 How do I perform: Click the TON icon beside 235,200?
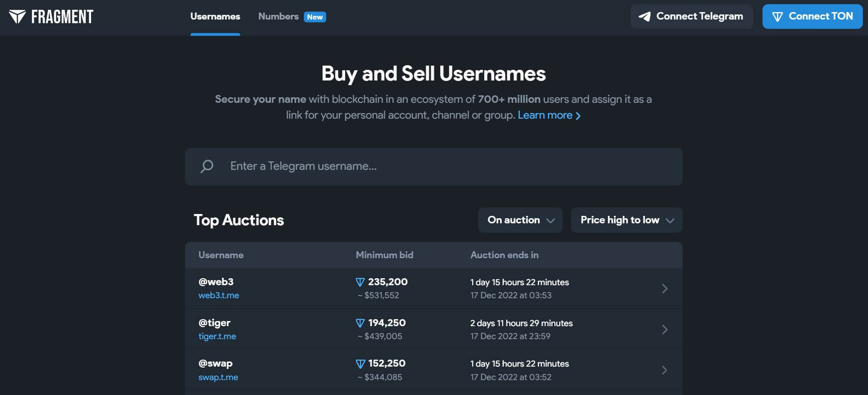360,282
